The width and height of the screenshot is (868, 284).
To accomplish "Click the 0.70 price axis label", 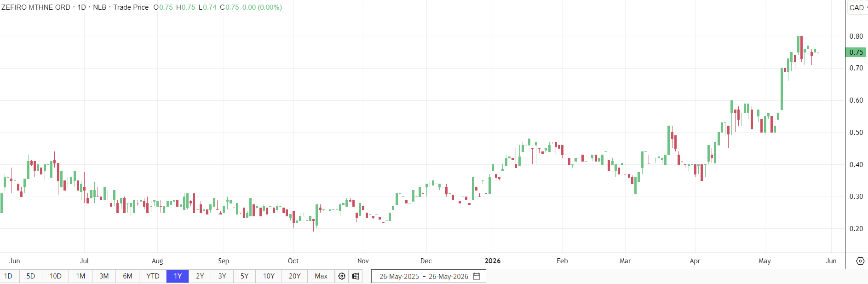I will pos(856,68).
